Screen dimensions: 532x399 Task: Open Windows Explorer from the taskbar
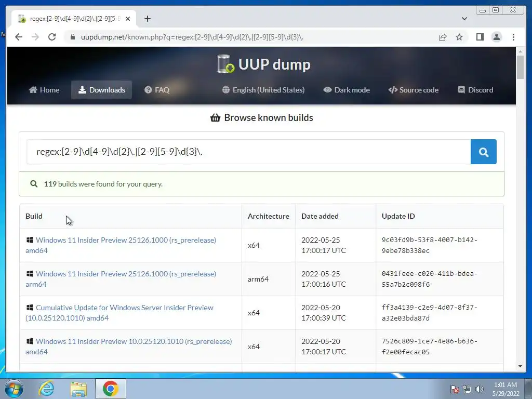pos(78,389)
